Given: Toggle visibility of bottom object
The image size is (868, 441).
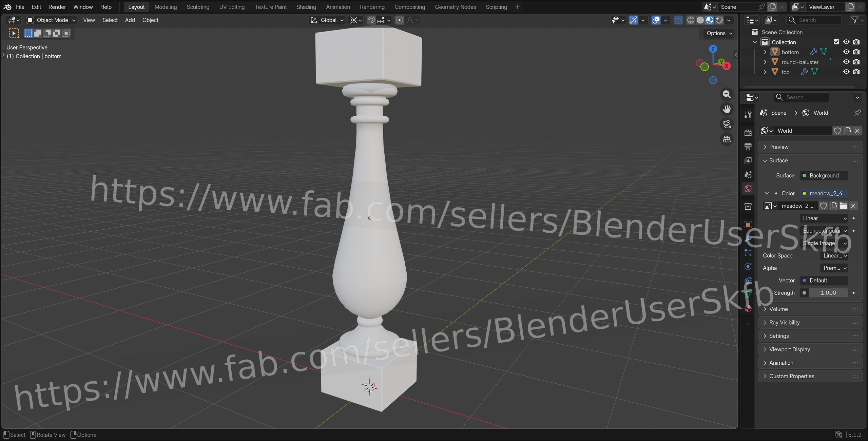Looking at the screenshot, I should coord(846,52).
